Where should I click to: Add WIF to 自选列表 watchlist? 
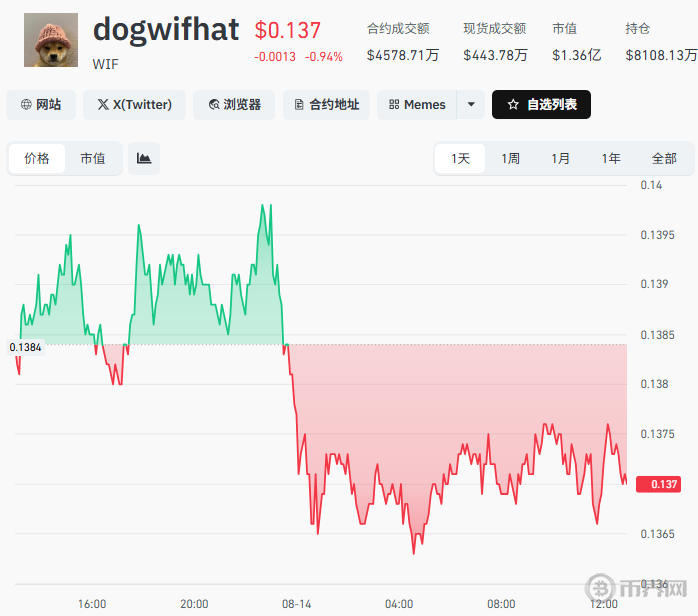click(541, 105)
